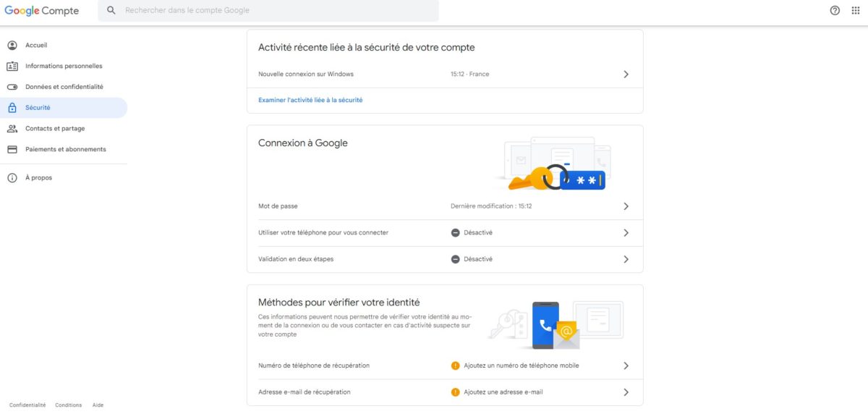Open the Google apps grid
This screenshot has height=414, width=868.
tap(856, 11)
